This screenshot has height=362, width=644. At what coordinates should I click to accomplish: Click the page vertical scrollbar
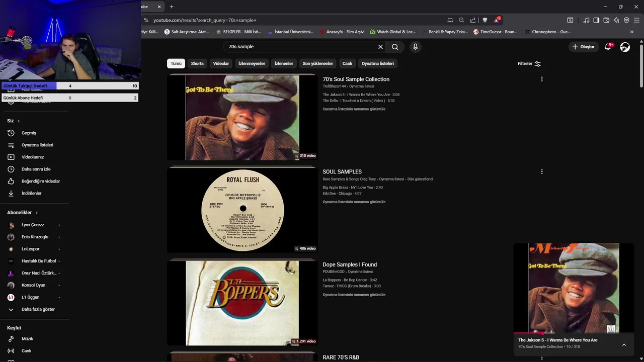pyautogui.click(x=641, y=65)
